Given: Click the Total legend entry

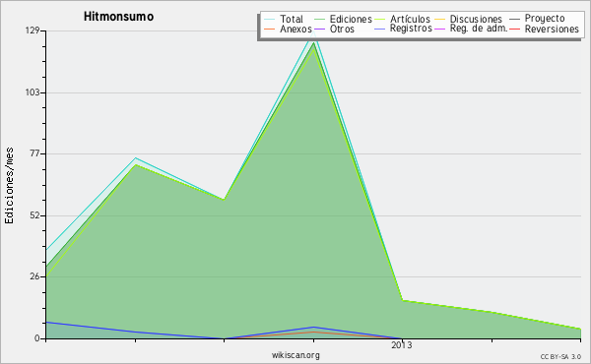Looking at the screenshot, I should pos(292,19).
